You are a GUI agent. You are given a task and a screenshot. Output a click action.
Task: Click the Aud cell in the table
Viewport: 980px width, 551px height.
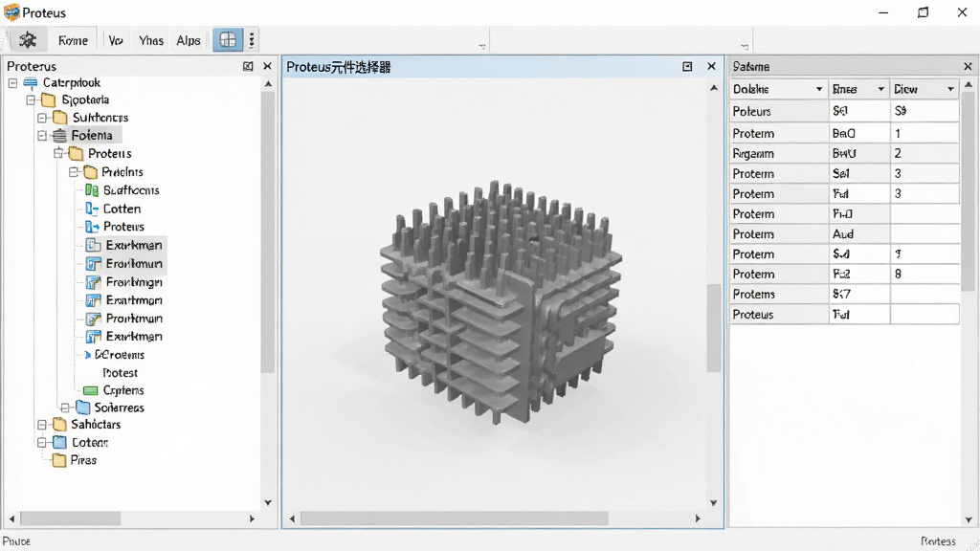pos(858,234)
